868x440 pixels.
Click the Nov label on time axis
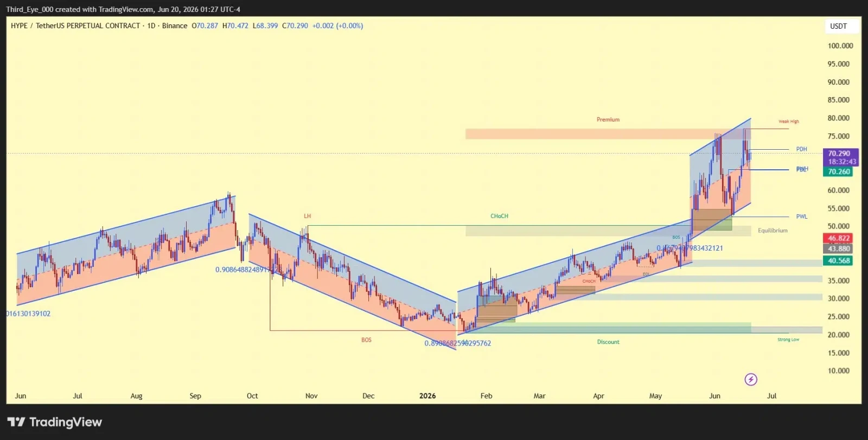(311, 396)
